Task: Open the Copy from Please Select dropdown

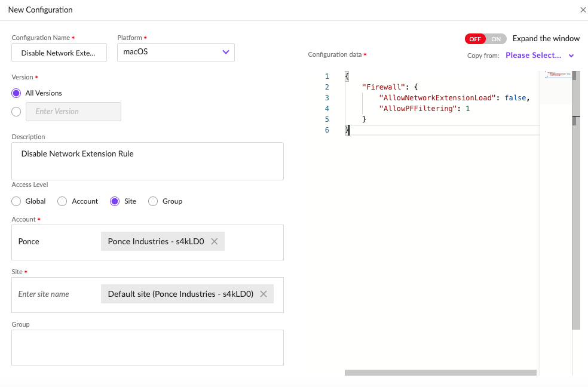Action: pos(533,56)
